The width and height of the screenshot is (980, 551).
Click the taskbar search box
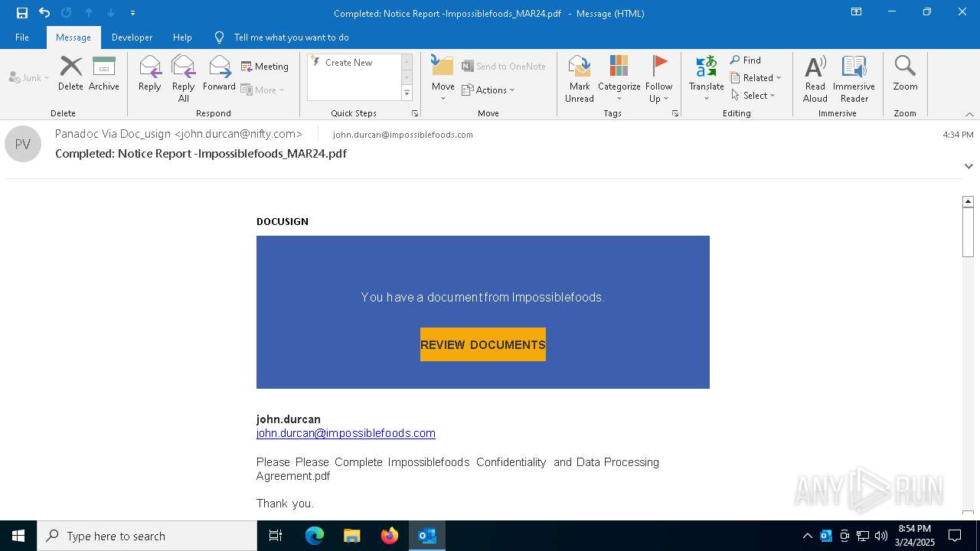(147, 536)
